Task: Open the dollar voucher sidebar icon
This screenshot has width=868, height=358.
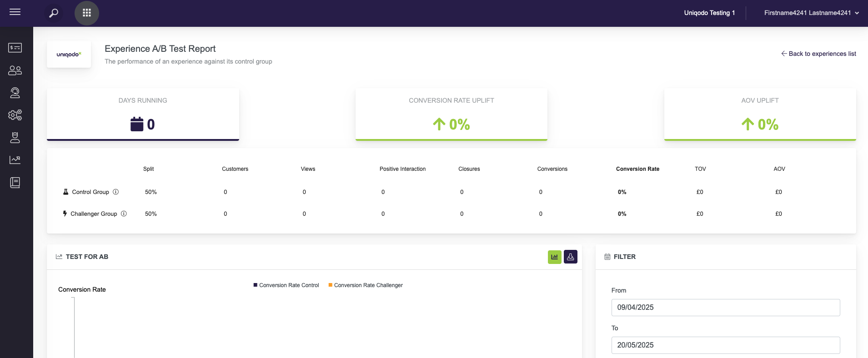Action: [15, 48]
